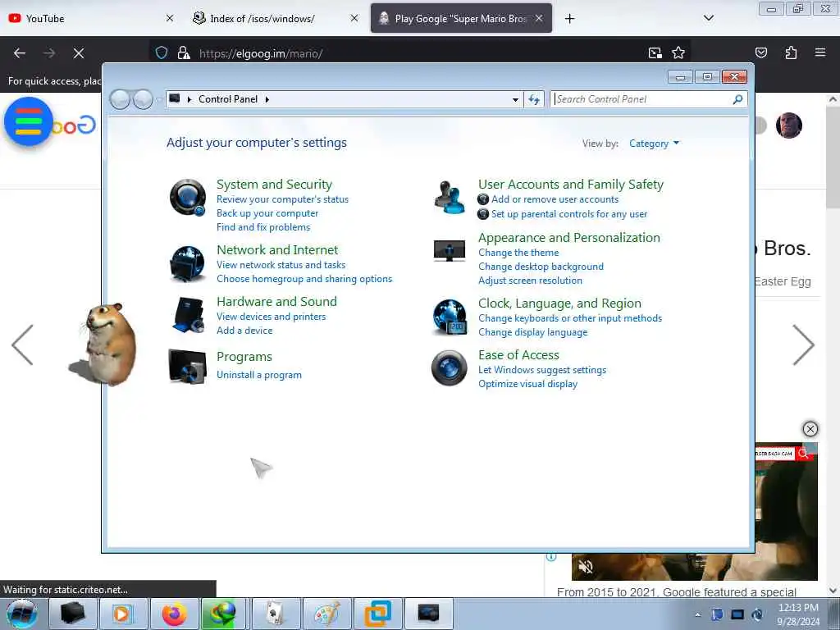This screenshot has height=630, width=840.
Task: Click the taskbar clock showing 12:13 PM
Action: pyautogui.click(x=798, y=614)
